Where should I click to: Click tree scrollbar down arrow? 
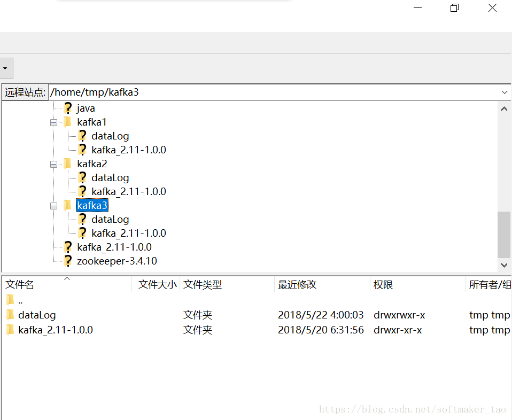[504, 265]
